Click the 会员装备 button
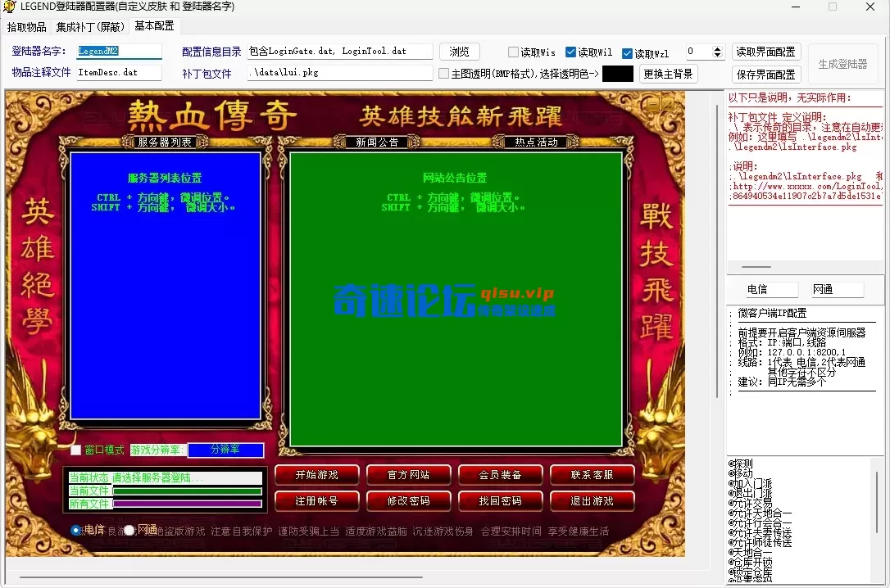The width and height of the screenshot is (890, 588). pyautogui.click(x=500, y=475)
